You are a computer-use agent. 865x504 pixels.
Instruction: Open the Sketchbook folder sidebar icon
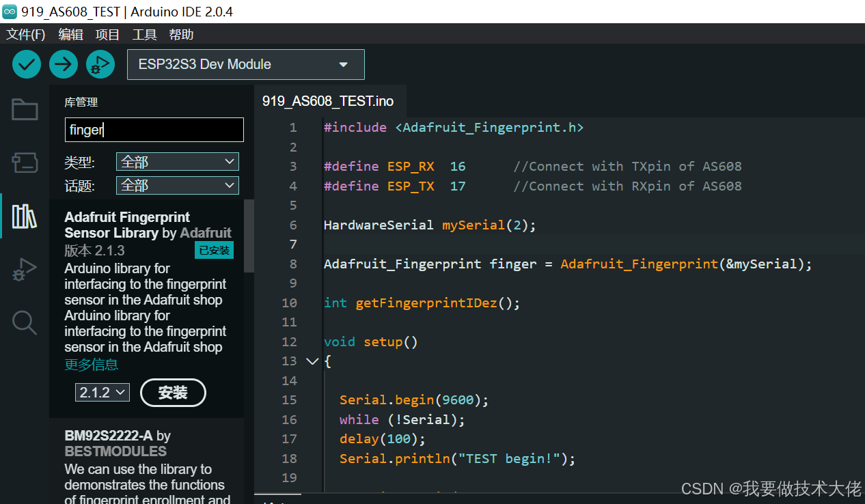[x=25, y=109]
